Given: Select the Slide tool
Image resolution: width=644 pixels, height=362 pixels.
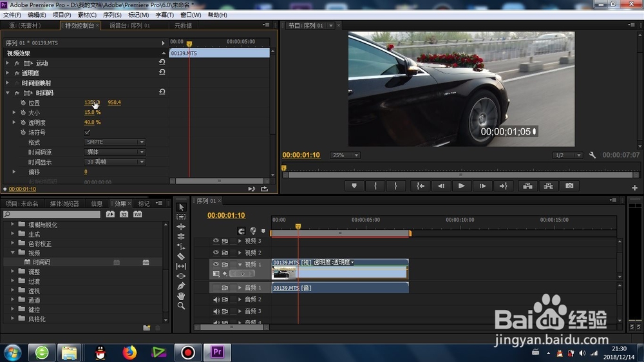Looking at the screenshot, I should pos(181,276).
